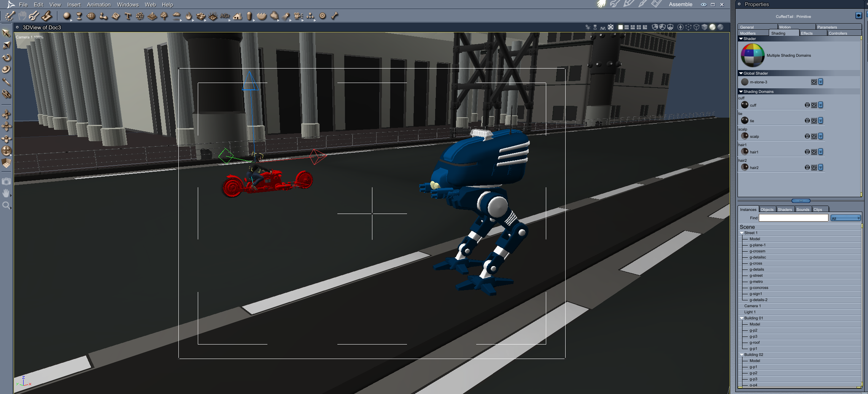The width and height of the screenshot is (868, 394).
Task: Open the File menu
Action: click(23, 5)
